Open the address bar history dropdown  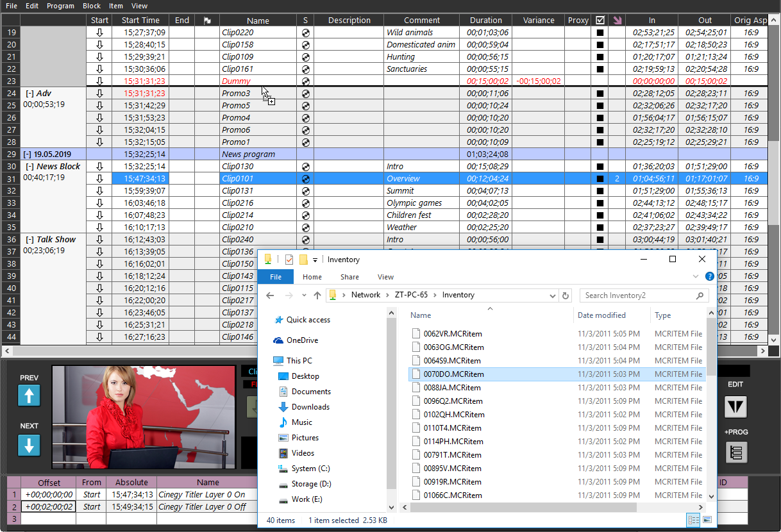tap(553, 295)
